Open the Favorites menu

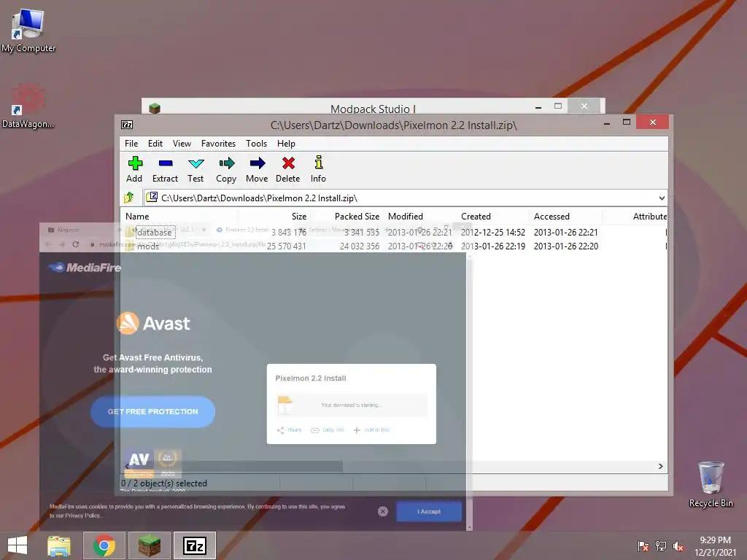(218, 144)
